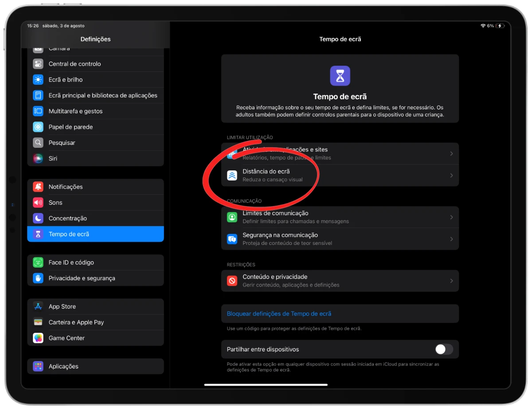
Task: Click the Distância do ecrã chevrons icon
Action: pyautogui.click(x=232, y=175)
